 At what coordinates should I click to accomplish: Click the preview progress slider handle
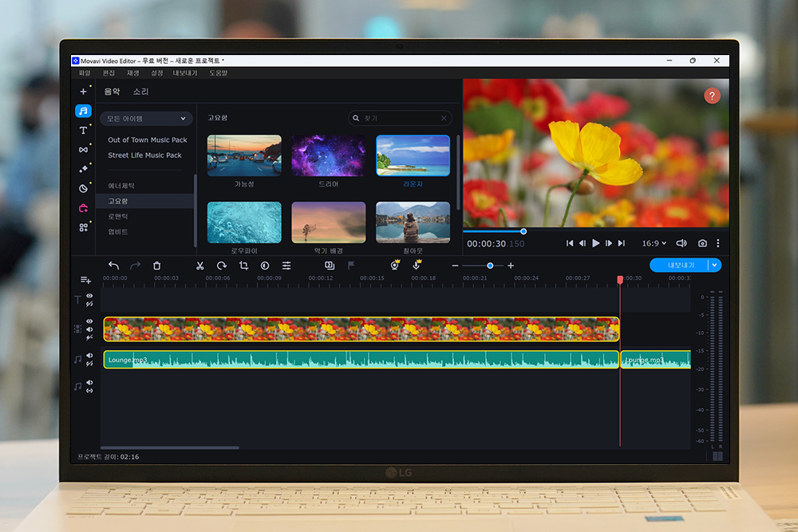tap(523, 231)
